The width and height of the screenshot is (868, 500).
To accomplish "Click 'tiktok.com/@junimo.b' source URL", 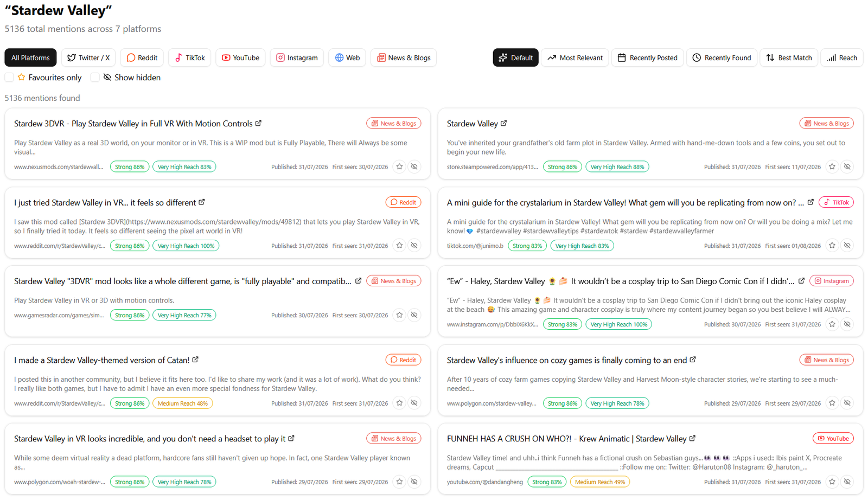I will click(475, 246).
